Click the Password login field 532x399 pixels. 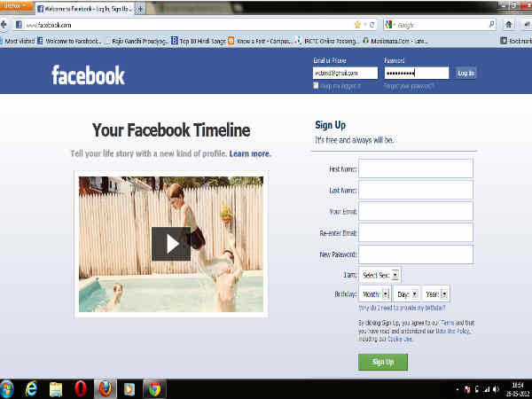coord(417,73)
